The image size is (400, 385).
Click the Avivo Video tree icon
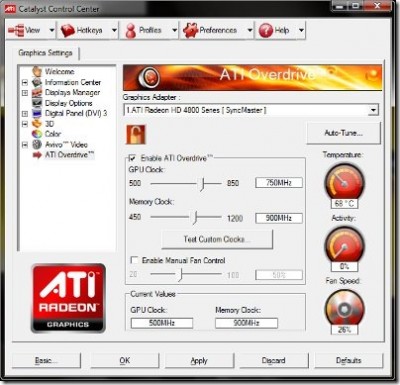pos(37,144)
